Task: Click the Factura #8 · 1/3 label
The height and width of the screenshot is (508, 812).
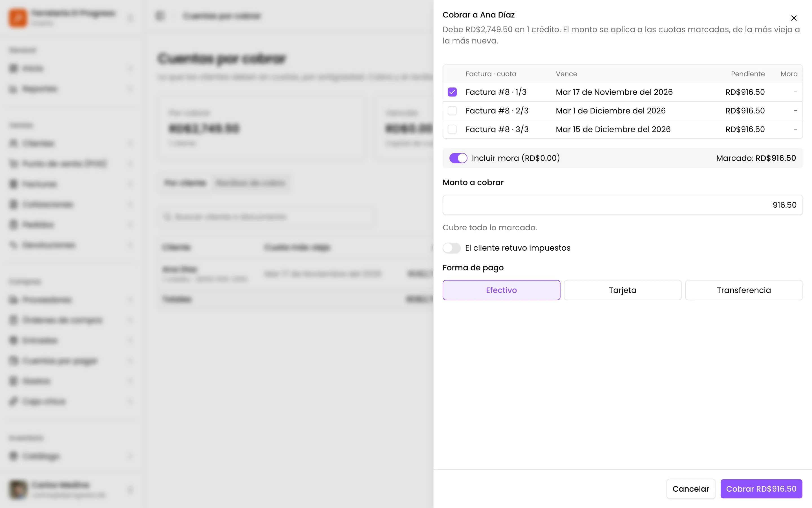Action: pyautogui.click(x=496, y=92)
